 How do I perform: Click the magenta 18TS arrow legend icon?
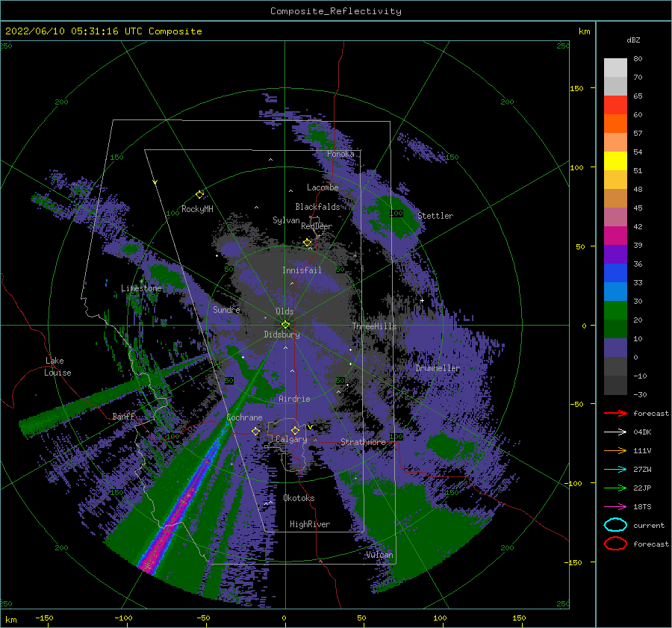point(615,507)
